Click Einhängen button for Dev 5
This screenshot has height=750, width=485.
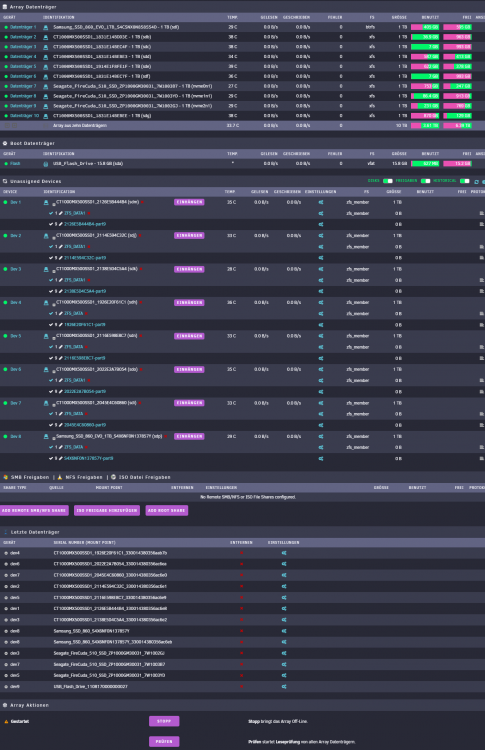(189, 336)
